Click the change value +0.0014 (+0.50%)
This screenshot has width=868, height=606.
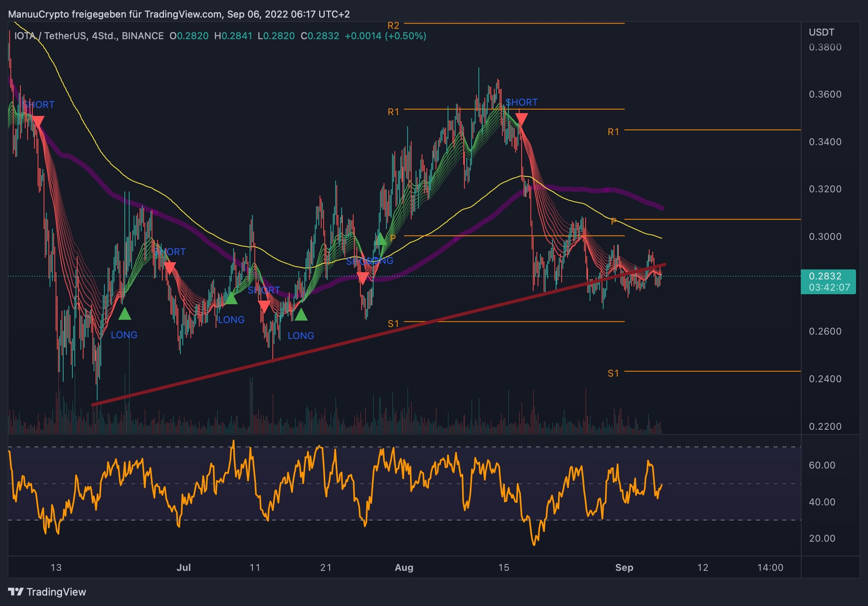pyautogui.click(x=385, y=36)
